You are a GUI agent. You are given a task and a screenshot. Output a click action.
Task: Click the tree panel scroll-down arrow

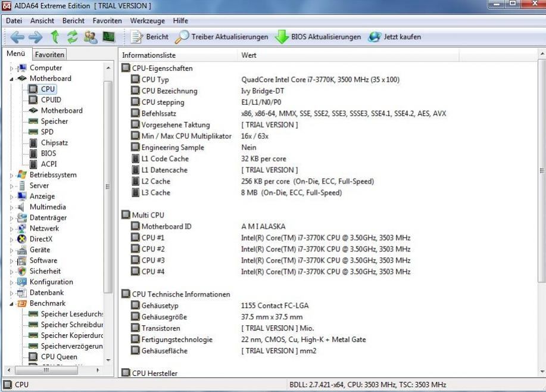pos(108,360)
